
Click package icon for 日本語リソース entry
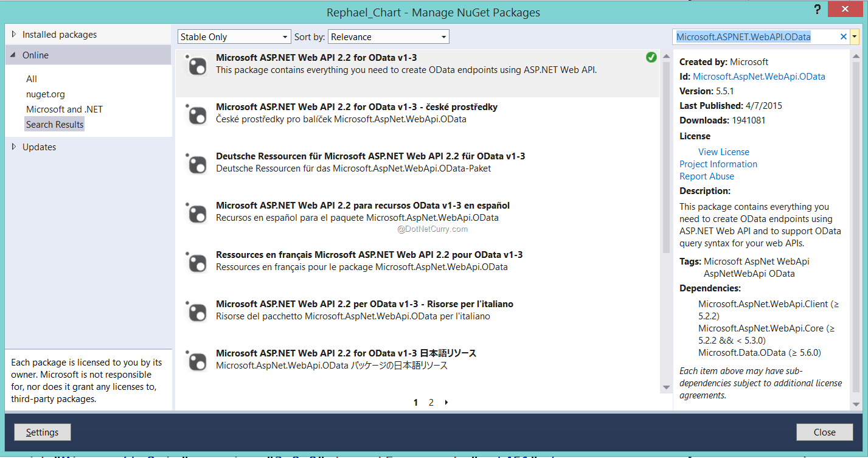(x=196, y=360)
